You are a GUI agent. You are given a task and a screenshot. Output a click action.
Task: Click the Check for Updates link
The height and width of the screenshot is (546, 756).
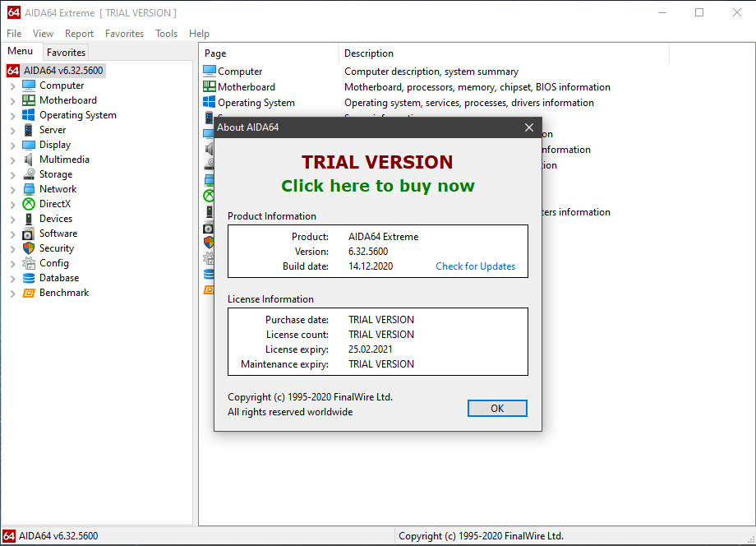pos(476,266)
